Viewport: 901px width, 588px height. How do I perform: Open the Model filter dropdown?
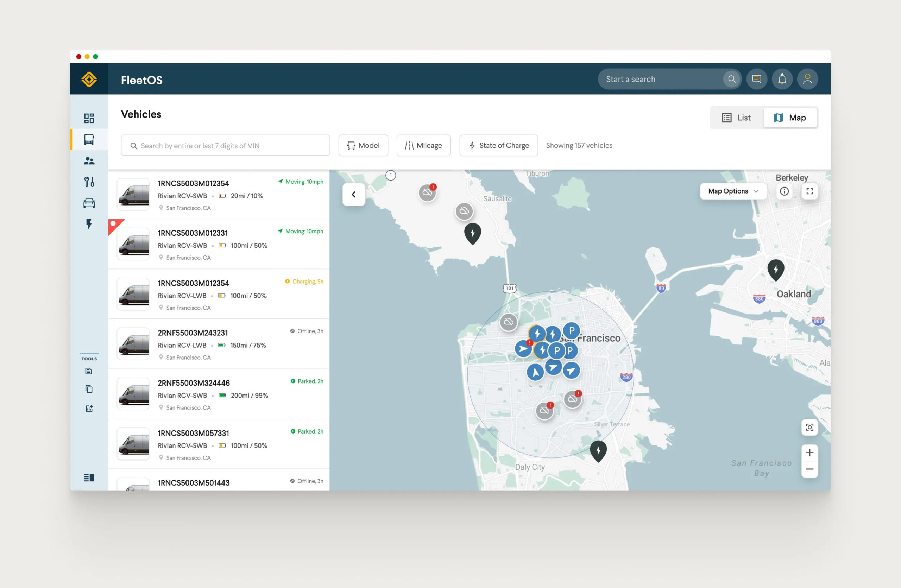coord(363,145)
